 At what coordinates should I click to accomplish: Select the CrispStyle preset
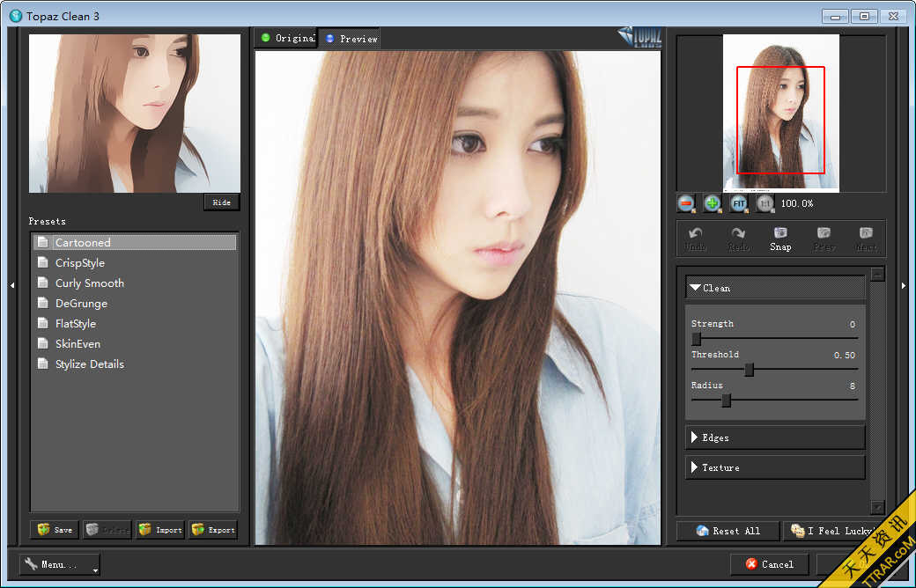point(80,263)
